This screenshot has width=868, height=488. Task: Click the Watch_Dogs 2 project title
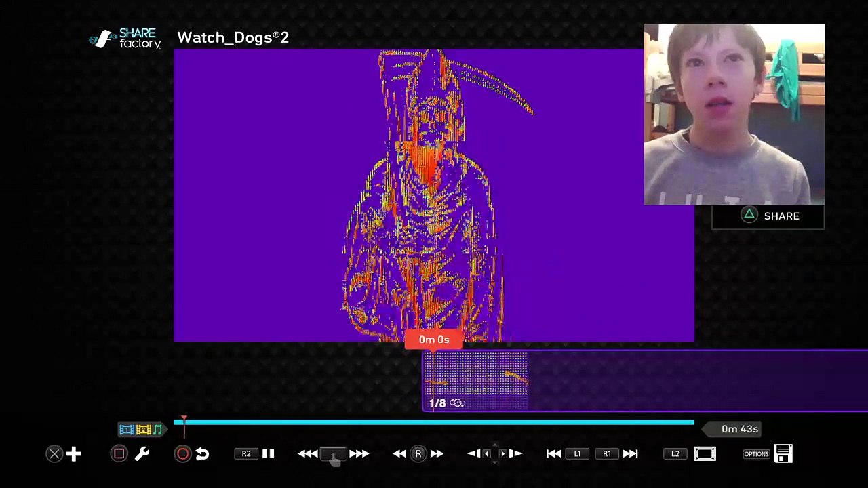pos(233,37)
